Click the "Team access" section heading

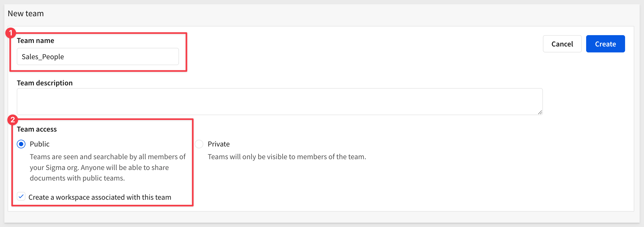coord(37,129)
